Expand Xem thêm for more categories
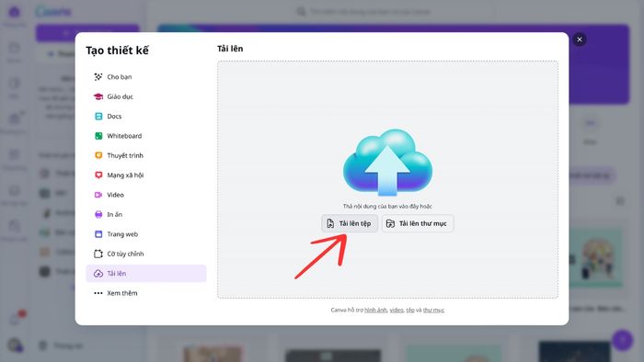This screenshot has width=644, height=362. coord(146,293)
